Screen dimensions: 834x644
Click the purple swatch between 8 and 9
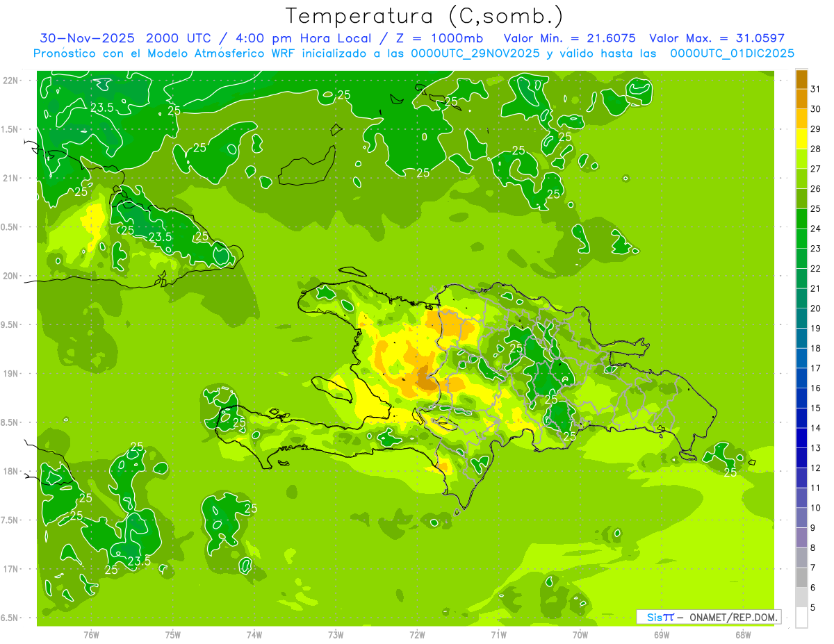(x=801, y=538)
